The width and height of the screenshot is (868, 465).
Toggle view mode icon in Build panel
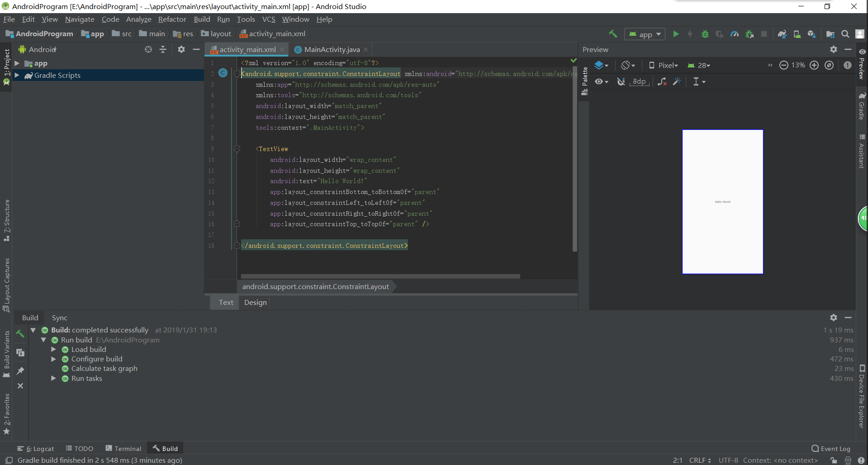(20, 352)
